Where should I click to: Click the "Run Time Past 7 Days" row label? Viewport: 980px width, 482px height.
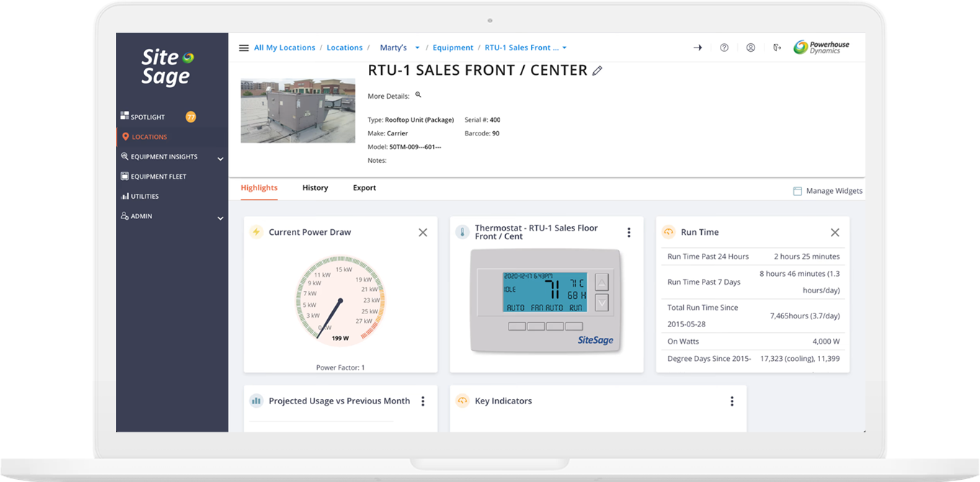point(704,282)
